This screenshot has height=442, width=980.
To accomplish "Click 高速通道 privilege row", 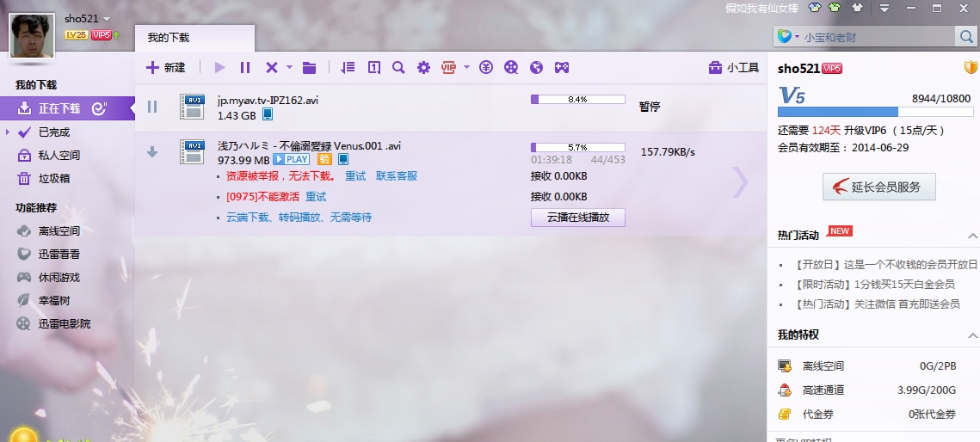I will (x=867, y=390).
